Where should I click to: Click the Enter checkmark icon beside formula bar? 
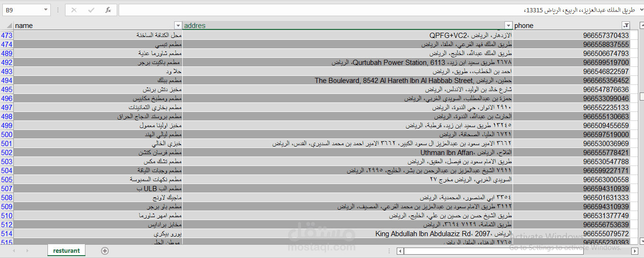click(x=91, y=10)
